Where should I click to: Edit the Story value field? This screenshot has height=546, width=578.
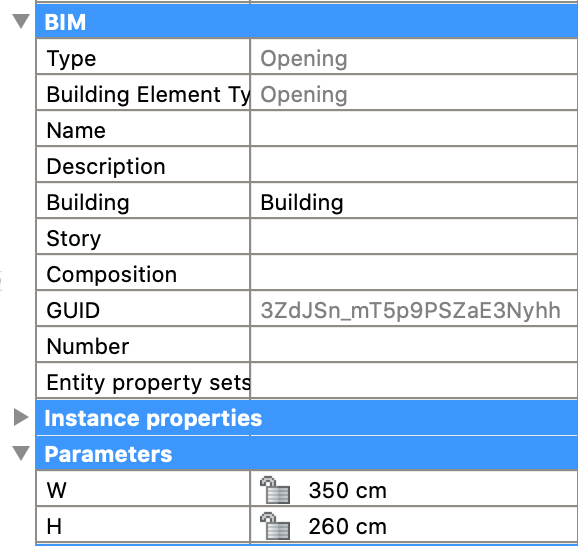point(414,238)
